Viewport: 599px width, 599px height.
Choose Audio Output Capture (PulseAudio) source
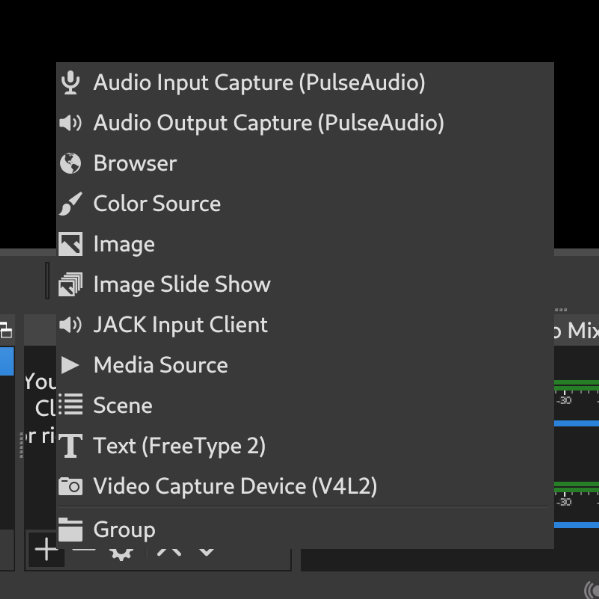305,123
